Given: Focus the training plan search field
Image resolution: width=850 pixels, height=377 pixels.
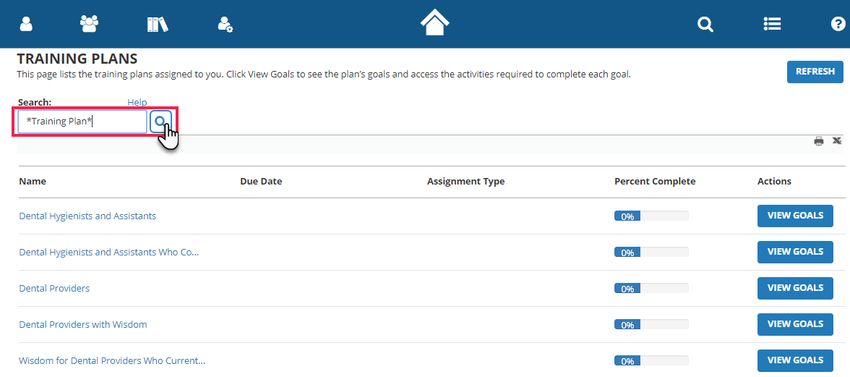Looking at the screenshot, I should pos(82,122).
